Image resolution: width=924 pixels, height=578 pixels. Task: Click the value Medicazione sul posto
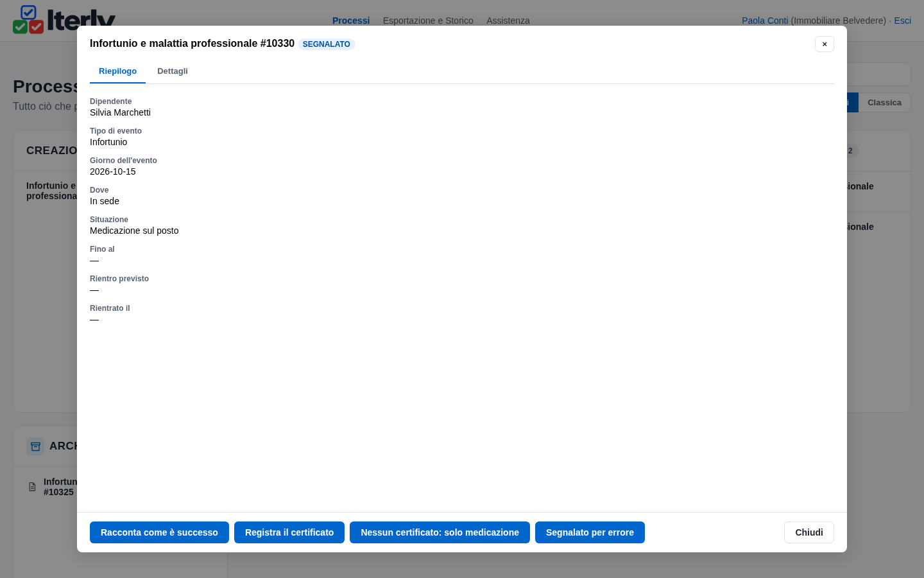click(134, 231)
